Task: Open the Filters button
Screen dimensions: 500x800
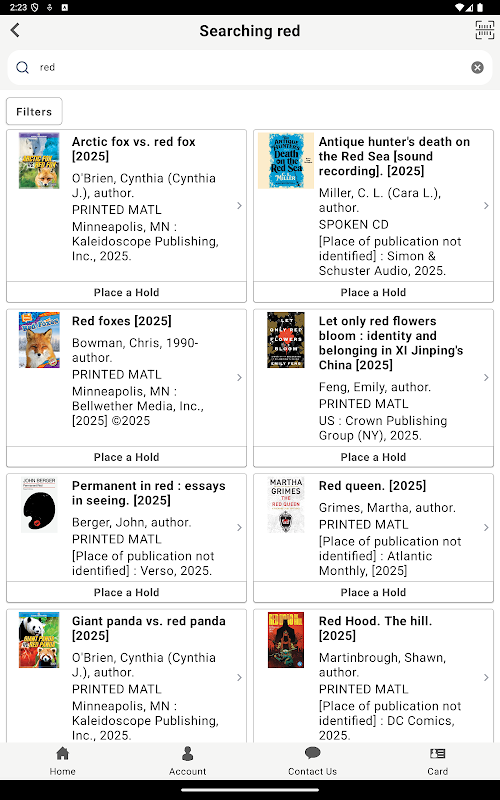Action: (x=34, y=111)
